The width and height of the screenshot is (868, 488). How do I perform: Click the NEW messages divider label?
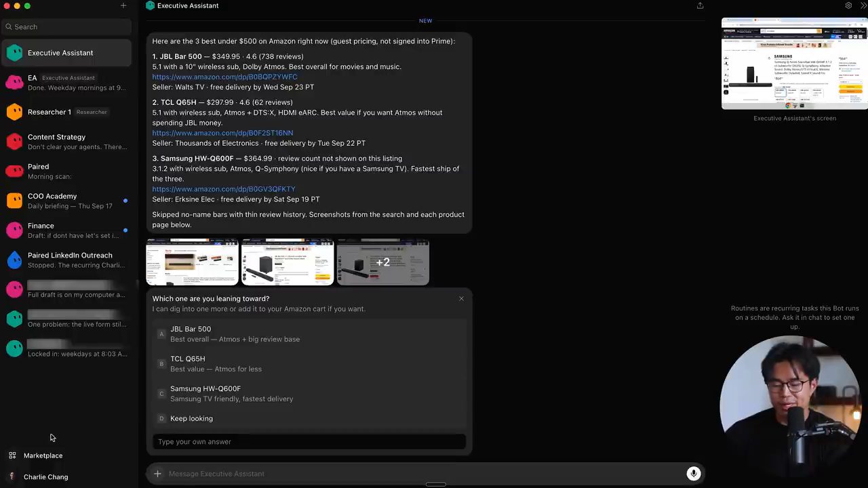(x=425, y=21)
